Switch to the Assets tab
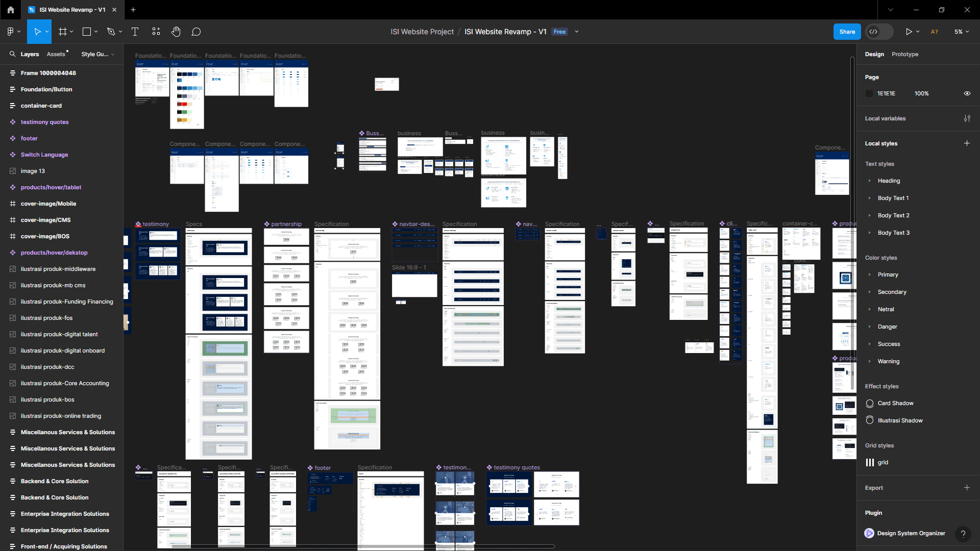This screenshot has width=980, height=551. [56, 54]
